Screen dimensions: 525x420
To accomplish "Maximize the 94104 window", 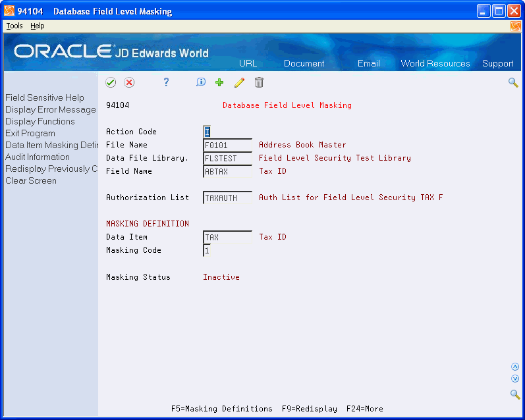I will tap(499, 11).
